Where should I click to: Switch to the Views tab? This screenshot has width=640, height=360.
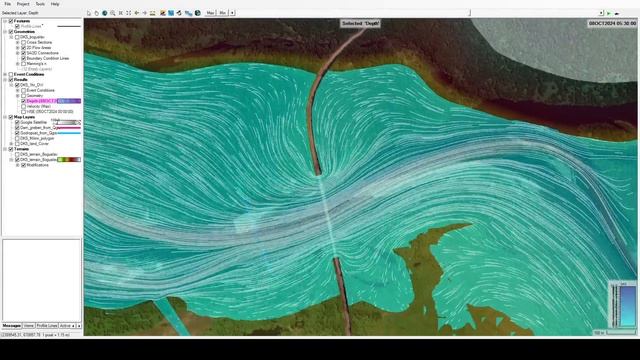click(x=29, y=326)
